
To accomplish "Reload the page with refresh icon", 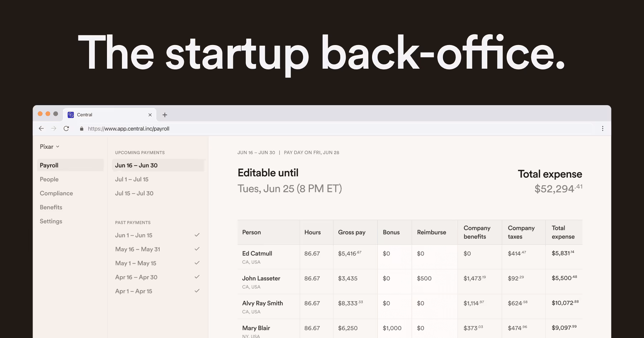I will tap(66, 128).
